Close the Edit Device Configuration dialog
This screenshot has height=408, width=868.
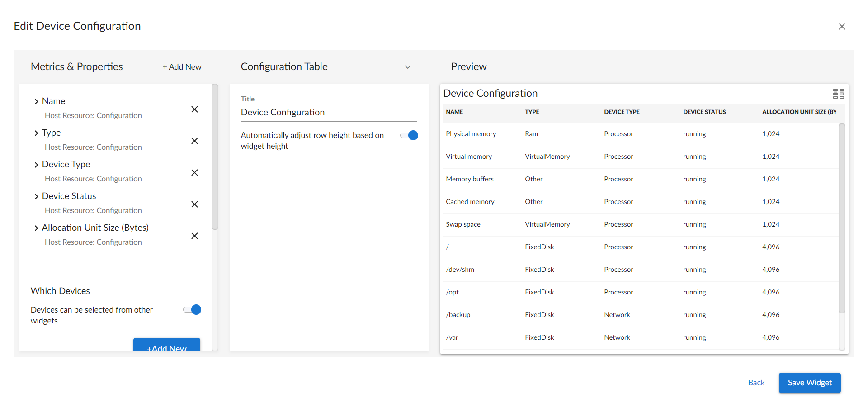(841, 27)
